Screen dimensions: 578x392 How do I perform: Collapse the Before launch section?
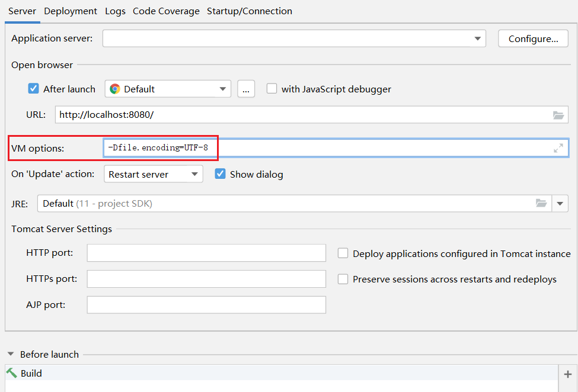click(x=11, y=354)
